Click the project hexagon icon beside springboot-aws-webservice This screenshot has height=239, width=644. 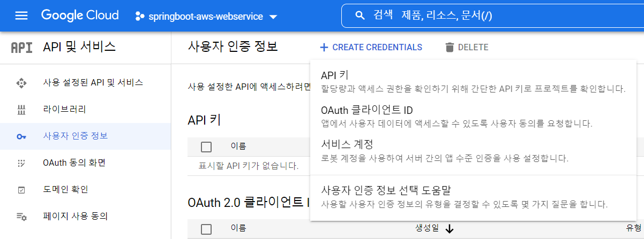click(x=140, y=17)
